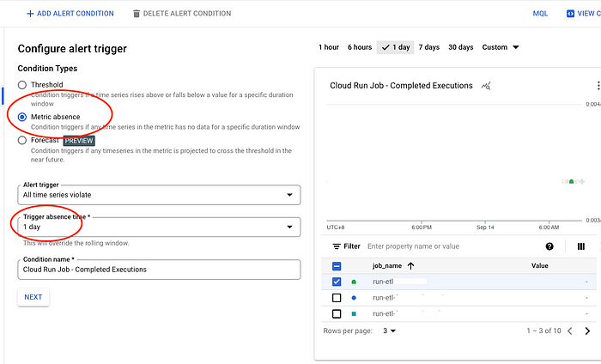Click the trash icon beside Delete Alert Condition
This screenshot has width=601, height=364.
tap(136, 14)
